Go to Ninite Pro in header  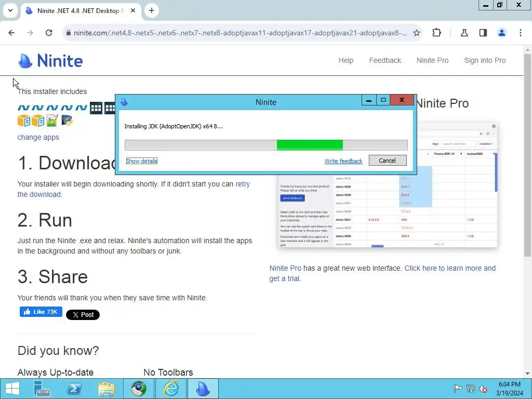[x=432, y=60]
